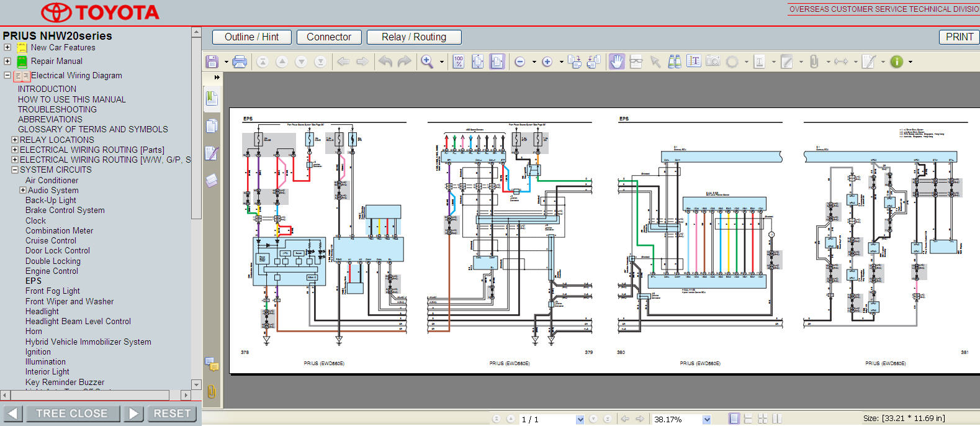Viewport: 980px width, 426px height.
Task: Expand the RELAY LOCATIONS tree node
Action: point(15,140)
